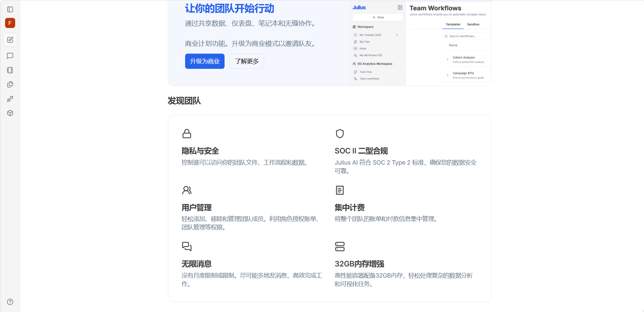Click text 控制谁可以访问你的团队文件、工作流程和数据。
Viewport: 644px width, 312px height.
click(x=245, y=163)
